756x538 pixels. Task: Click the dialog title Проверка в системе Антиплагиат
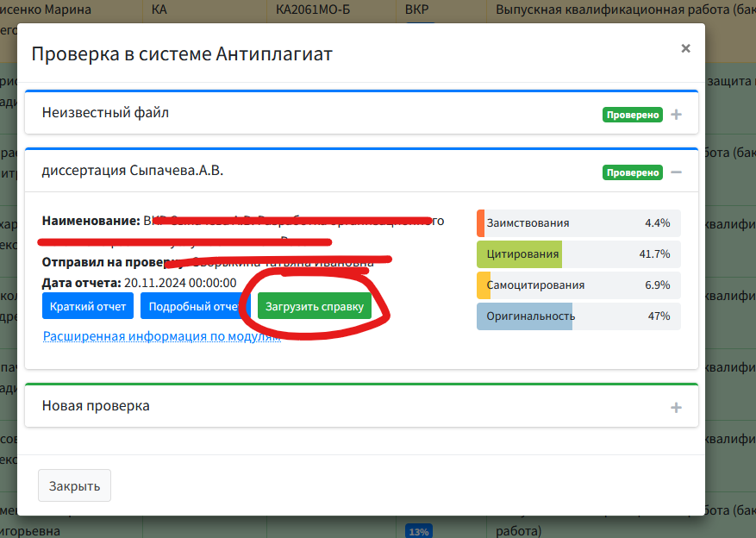(182, 53)
